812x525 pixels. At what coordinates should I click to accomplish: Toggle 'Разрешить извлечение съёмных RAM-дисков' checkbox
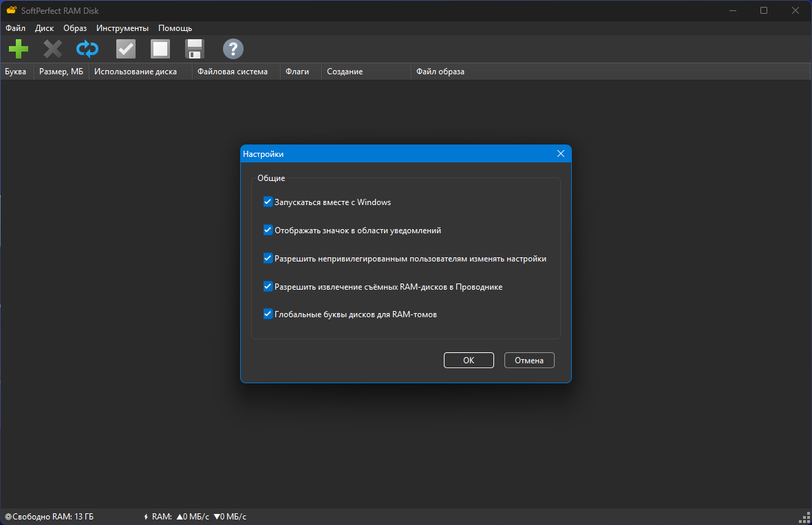pyautogui.click(x=268, y=286)
